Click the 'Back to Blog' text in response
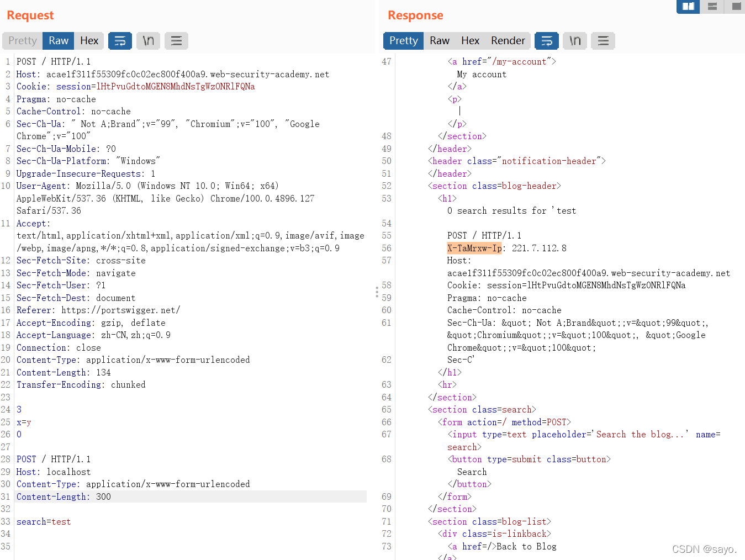This screenshot has height=560, width=745. [526, 546]
